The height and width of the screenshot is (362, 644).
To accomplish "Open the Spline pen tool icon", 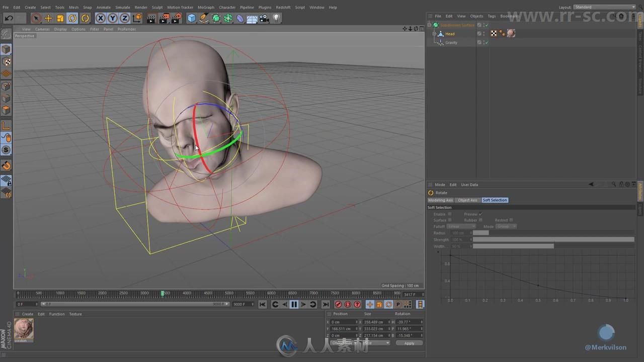I will pyautogui.click(x=204, y=19).
